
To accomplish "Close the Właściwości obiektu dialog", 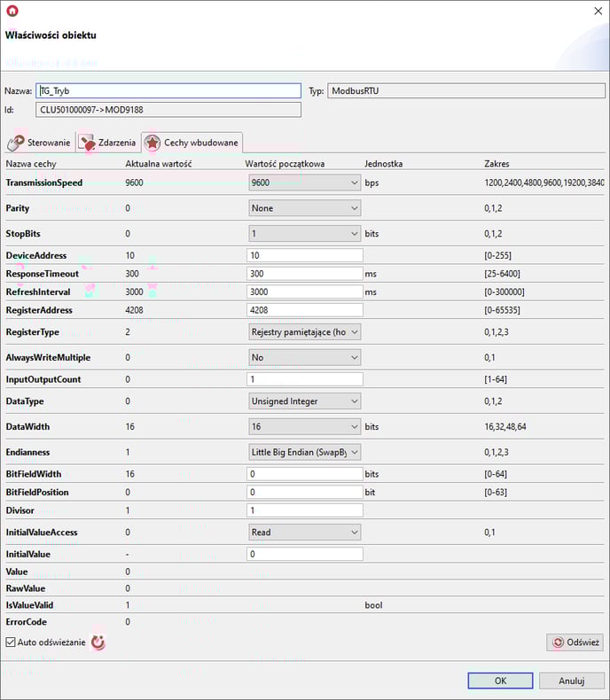I will tap(598, 12).
